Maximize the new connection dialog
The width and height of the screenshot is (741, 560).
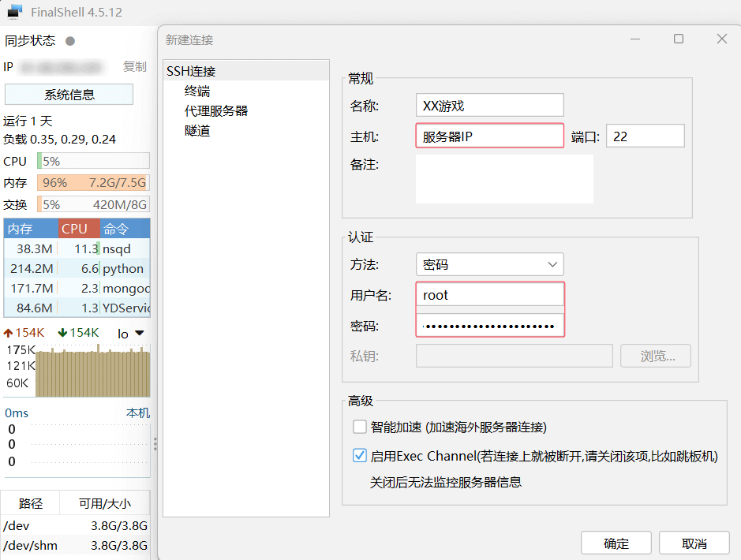coord(679,39)
